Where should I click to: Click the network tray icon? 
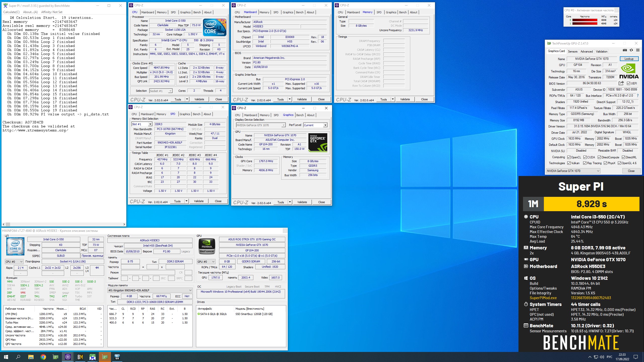coord(596,357)
